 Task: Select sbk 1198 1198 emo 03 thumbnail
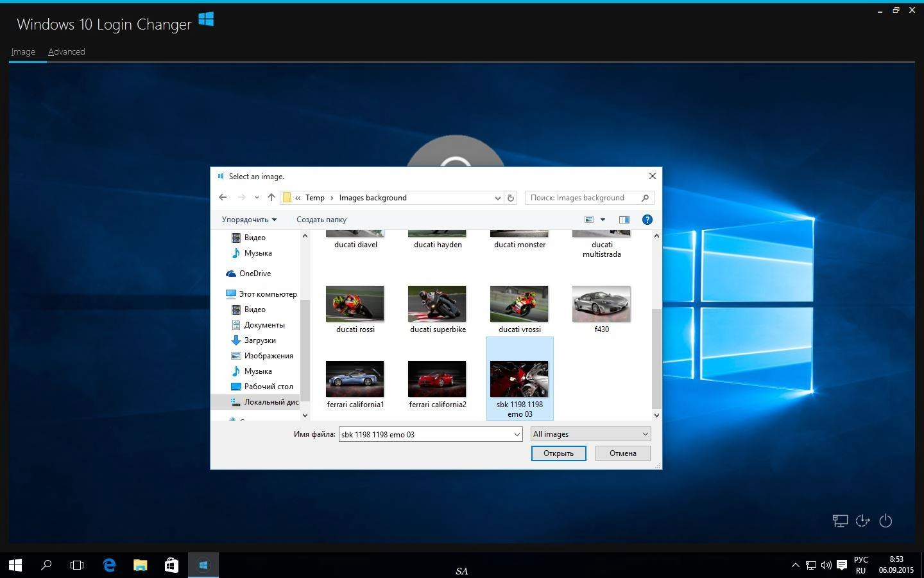[x=519, y=379]
